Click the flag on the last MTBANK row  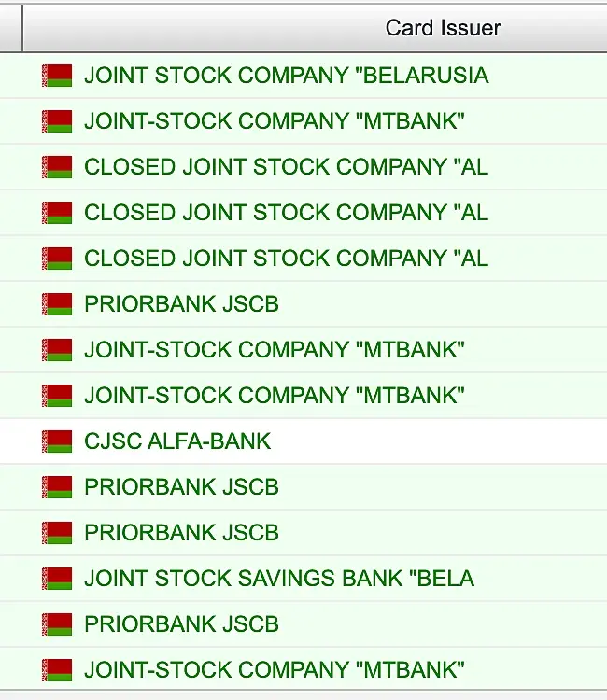[x=57, y=670]
